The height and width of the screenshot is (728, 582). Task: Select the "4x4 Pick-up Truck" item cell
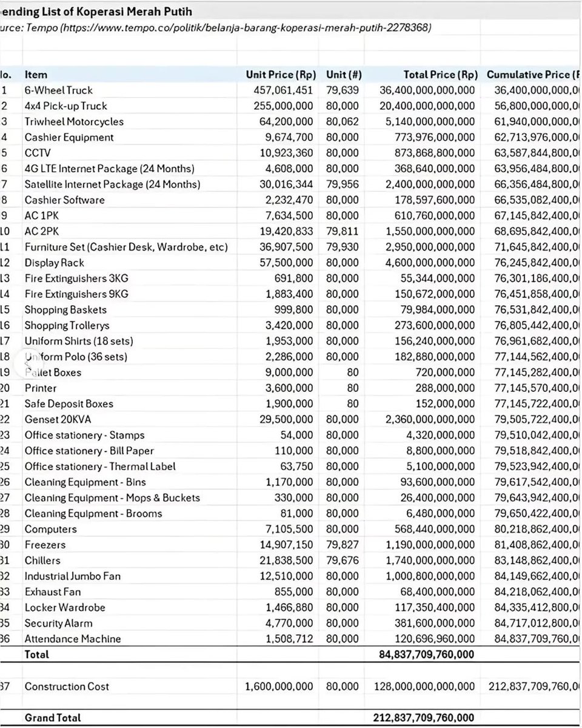coord(66,106)
